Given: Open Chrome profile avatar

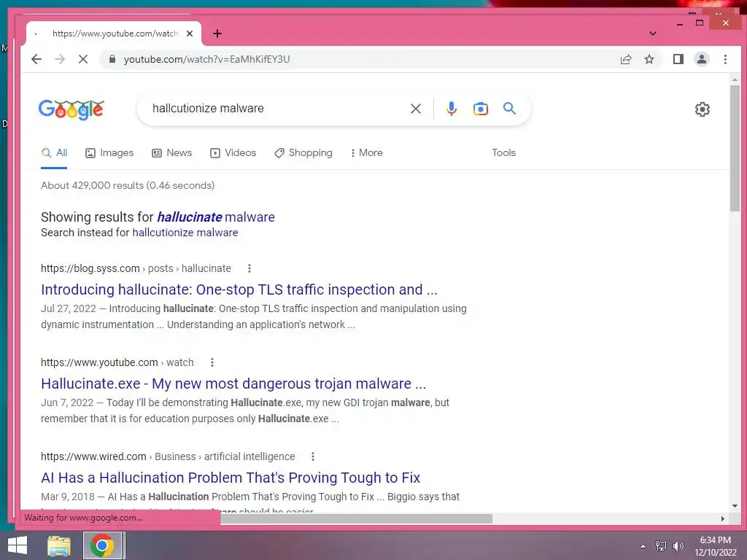Looking at the screenshot, I should (x=701, y=59).
